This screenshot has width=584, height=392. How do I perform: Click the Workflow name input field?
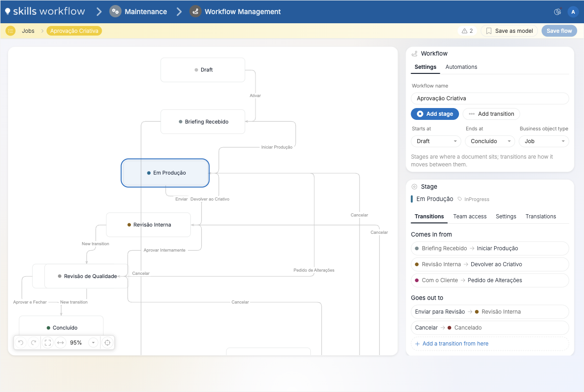coord(490,98)
